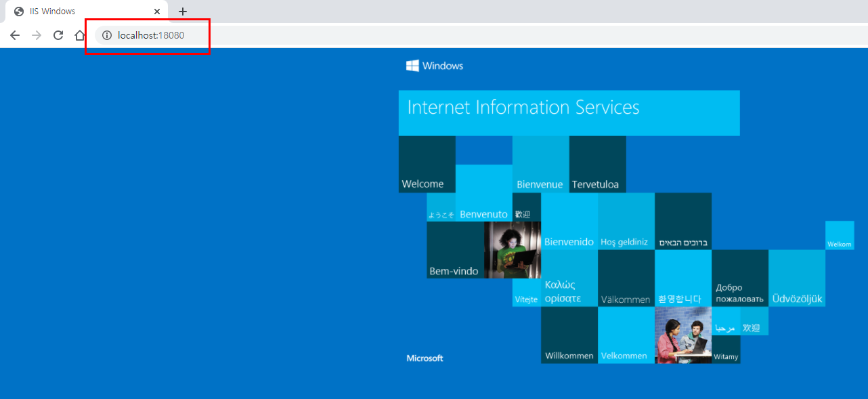Go to the home page icon

(80, 35)
